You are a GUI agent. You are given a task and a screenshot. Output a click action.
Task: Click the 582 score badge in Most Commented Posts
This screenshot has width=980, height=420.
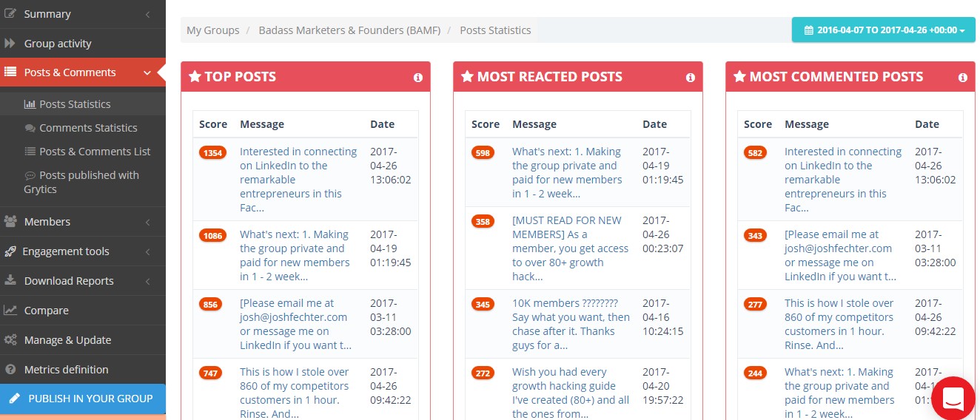[x=755, y=152]
